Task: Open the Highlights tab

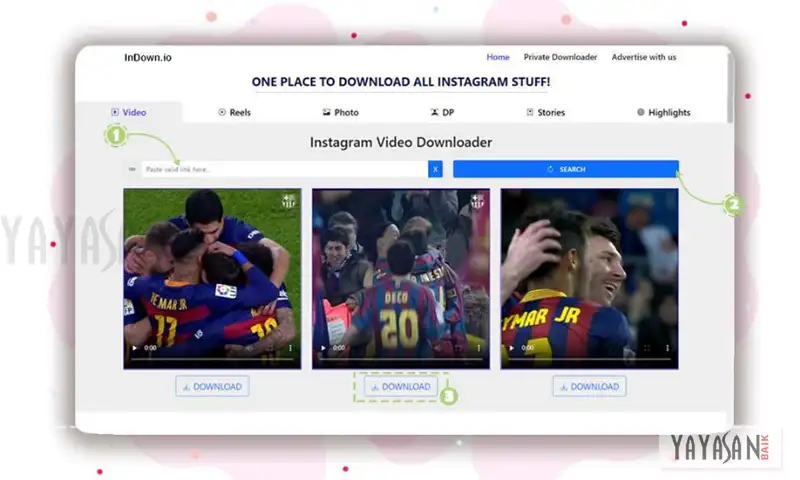Action: (x=664, y=112)
